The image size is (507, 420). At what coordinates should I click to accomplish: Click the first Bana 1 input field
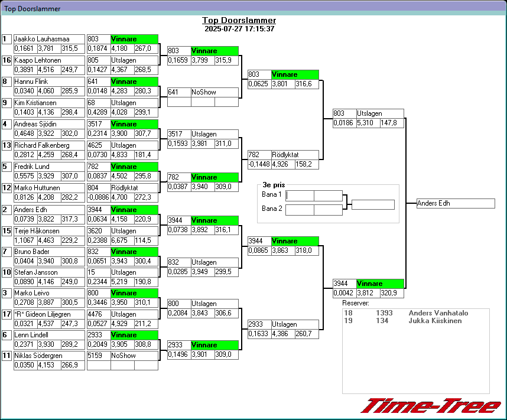click(x=300, y=196)
